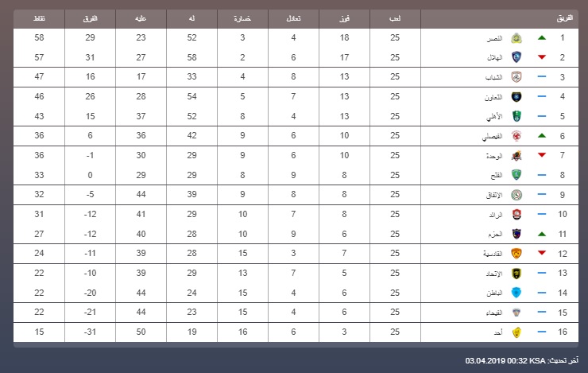Image resolution: width=588 pixels, height=373 pixels.
Task: Select the Ohod yellow crest in row 16
Action: 516,332
